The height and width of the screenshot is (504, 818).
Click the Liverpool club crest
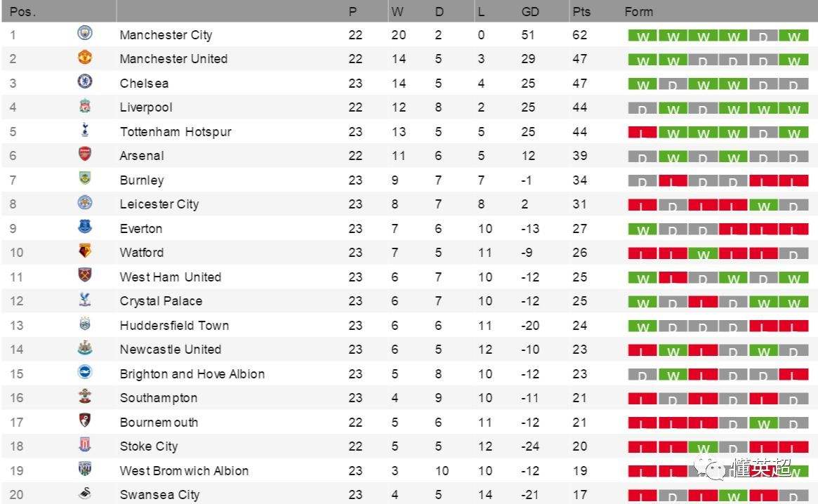pyautogui.click(x=84, y=106)
